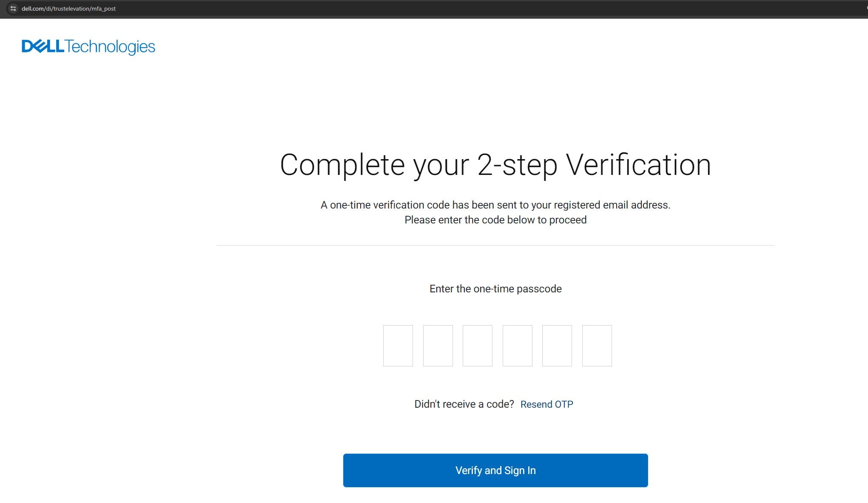Screen dimensions: 868x503
Task: Click the word Technologies in the logo
Action: [110, 47]
